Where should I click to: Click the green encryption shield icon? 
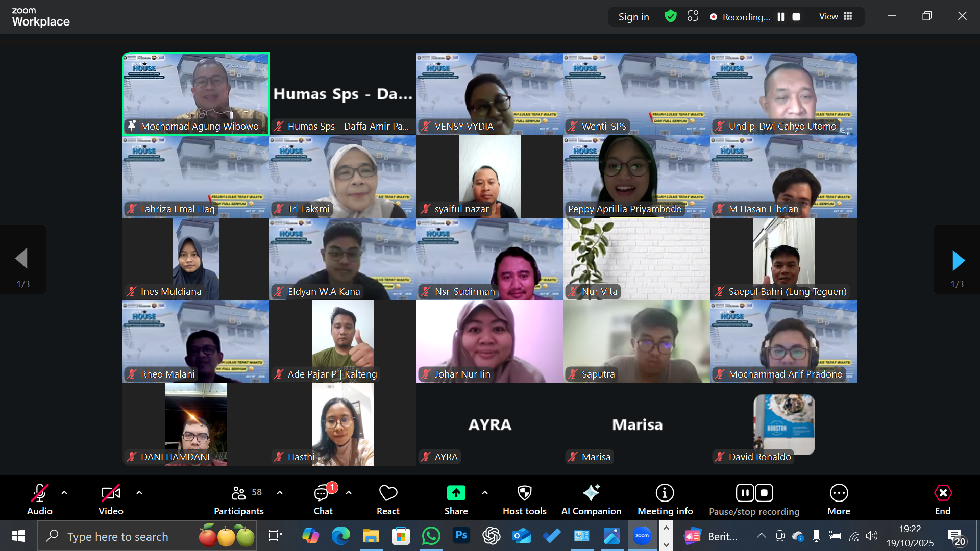[x=671, y=16]
